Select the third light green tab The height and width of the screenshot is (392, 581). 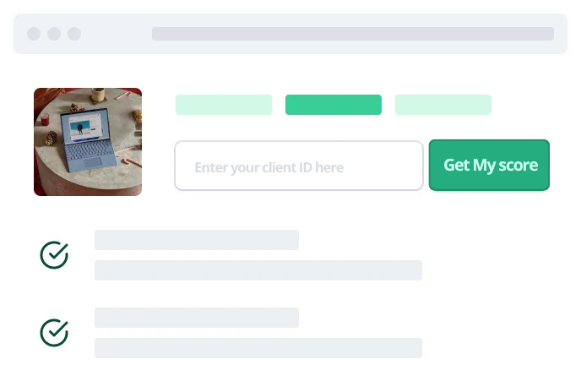tap(443, 105)
